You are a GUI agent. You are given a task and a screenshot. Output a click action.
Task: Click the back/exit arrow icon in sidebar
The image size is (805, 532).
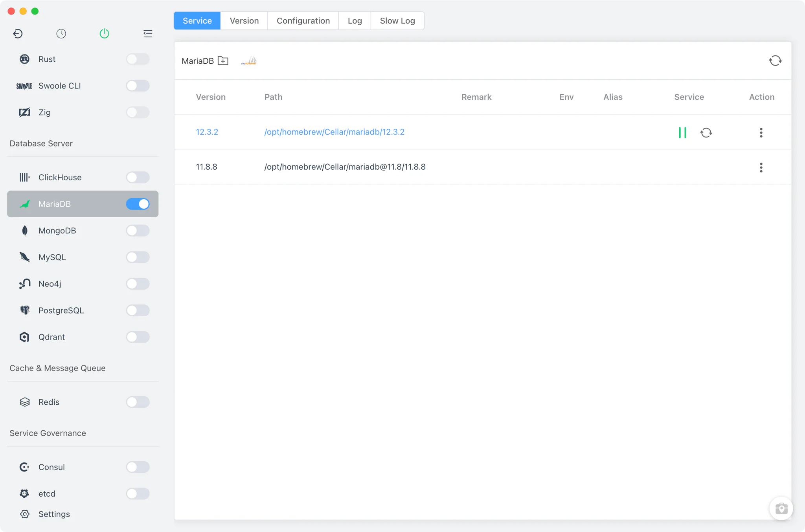(x=18, y=34)
